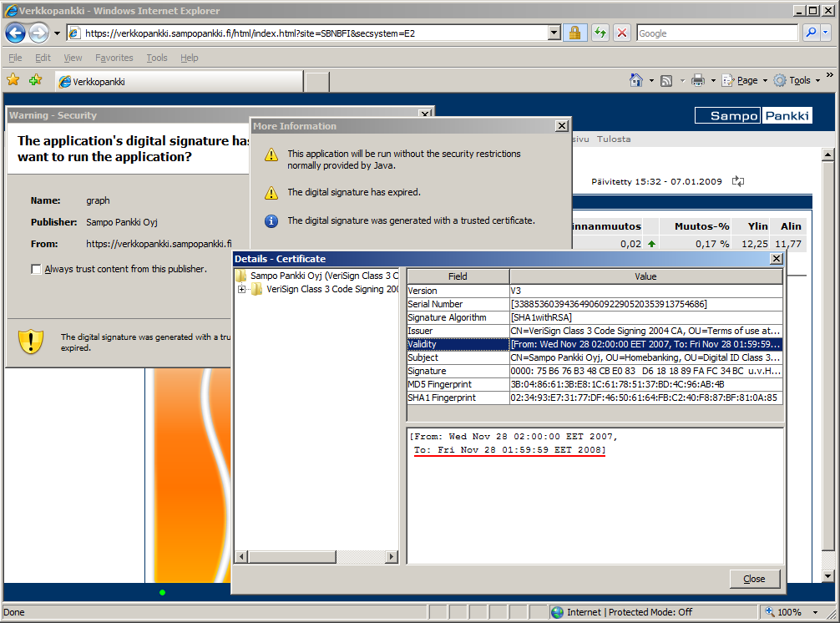
Task: Select the Subject field row
Action: 595,357
